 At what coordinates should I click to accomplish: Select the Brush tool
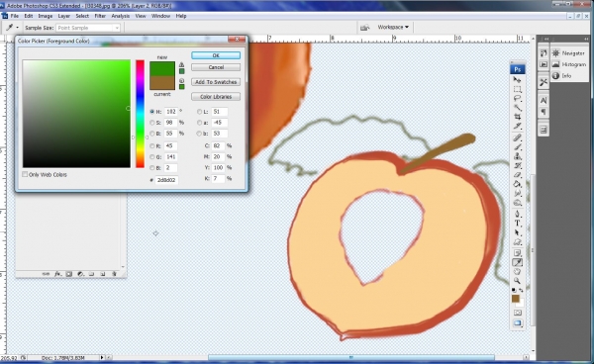(517, 147)
